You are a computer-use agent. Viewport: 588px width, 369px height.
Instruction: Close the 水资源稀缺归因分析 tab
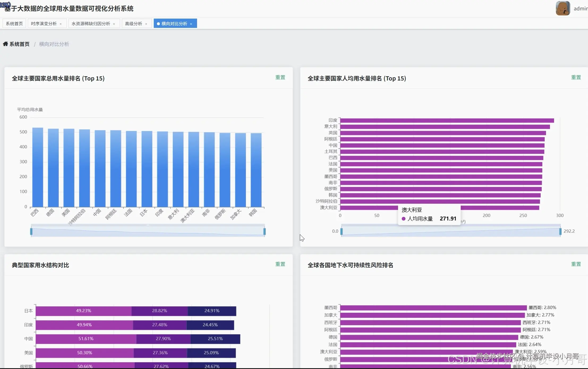pyautogui.click(x=114, y=24)
